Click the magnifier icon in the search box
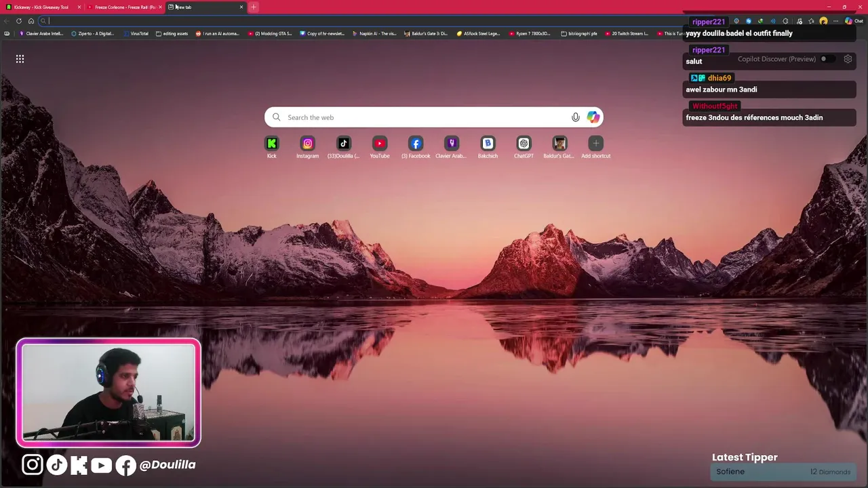 (x=276, y=117)
